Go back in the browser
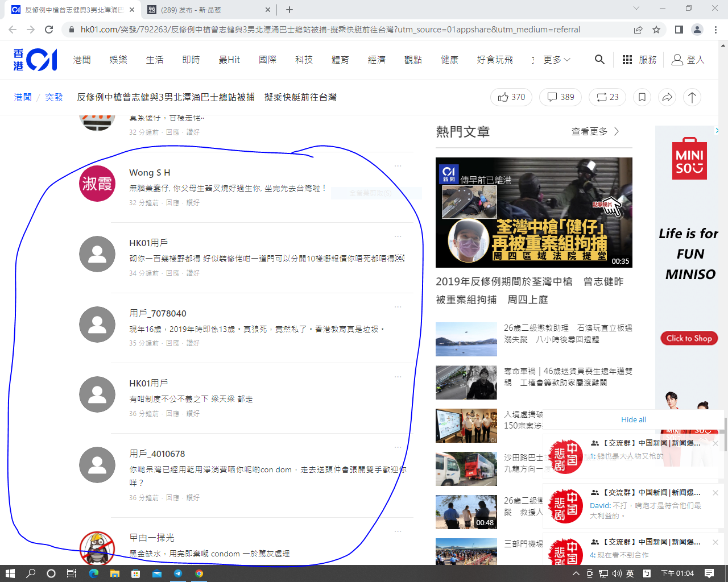 tap(13, 30)
